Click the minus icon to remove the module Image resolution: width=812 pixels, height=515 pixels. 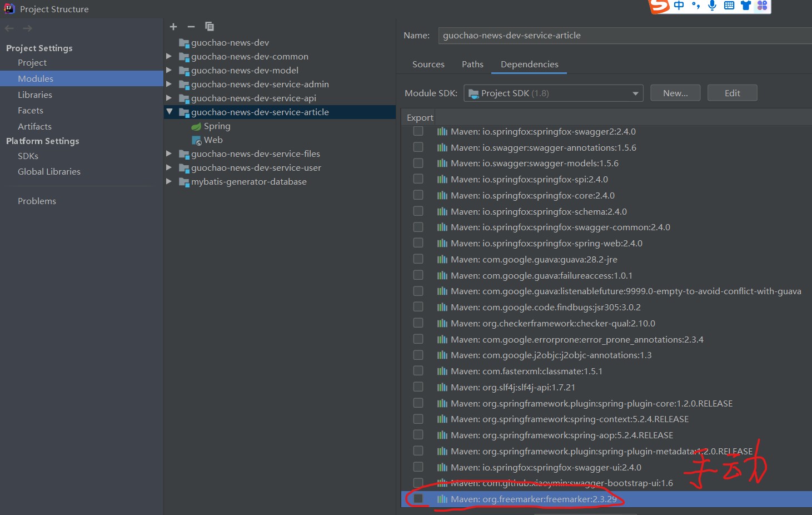coord(191,27)
